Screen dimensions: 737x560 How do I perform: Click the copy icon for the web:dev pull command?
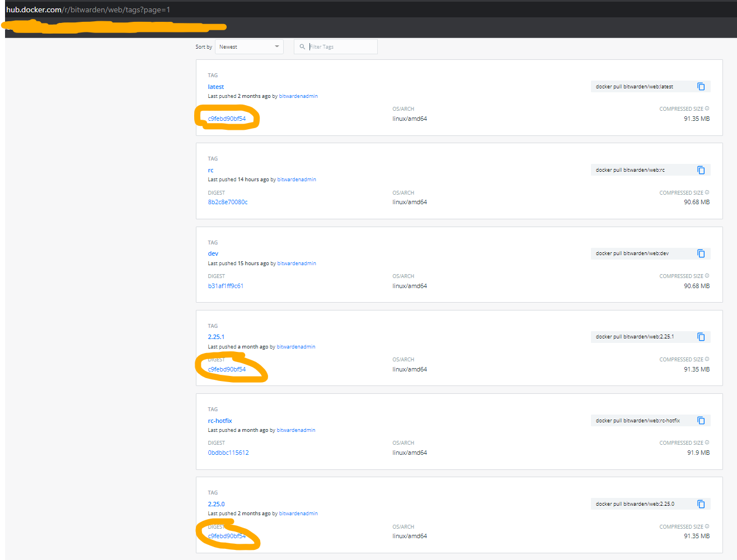pos(701,253)
